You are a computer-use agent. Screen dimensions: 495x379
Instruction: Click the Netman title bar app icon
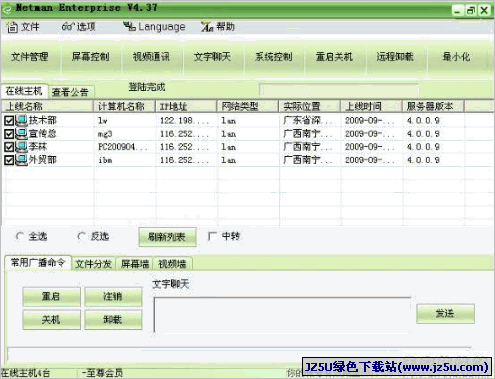7,9
